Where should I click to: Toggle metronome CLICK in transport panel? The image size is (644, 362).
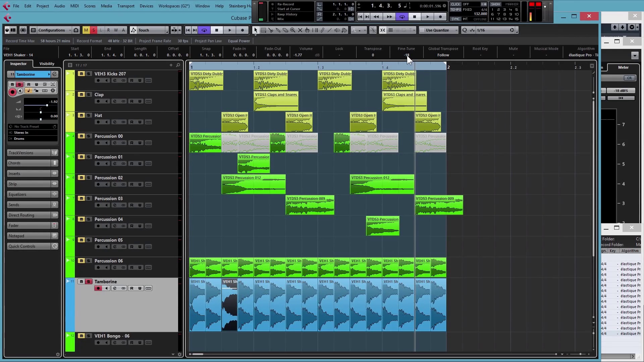click(455, 4)
